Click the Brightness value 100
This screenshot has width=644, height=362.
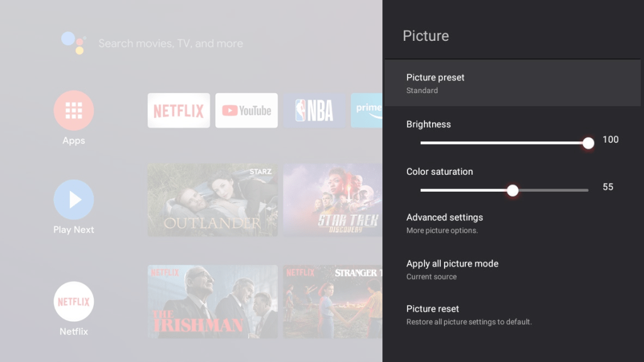pos(610,140)
